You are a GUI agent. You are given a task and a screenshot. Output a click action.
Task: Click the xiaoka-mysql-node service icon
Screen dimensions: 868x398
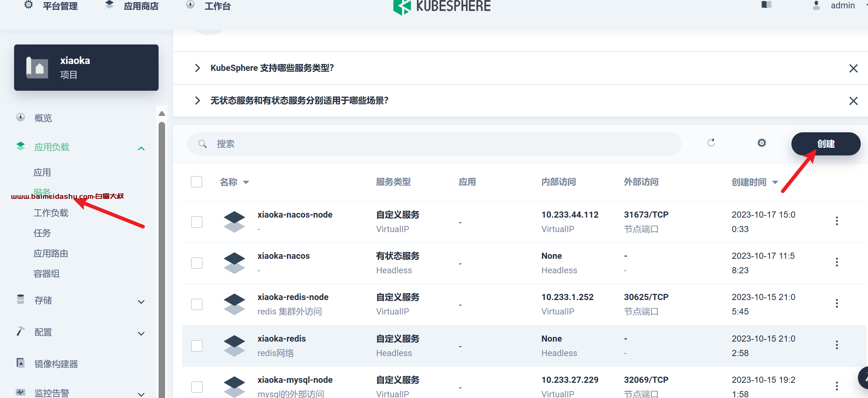tap(234, 387)
